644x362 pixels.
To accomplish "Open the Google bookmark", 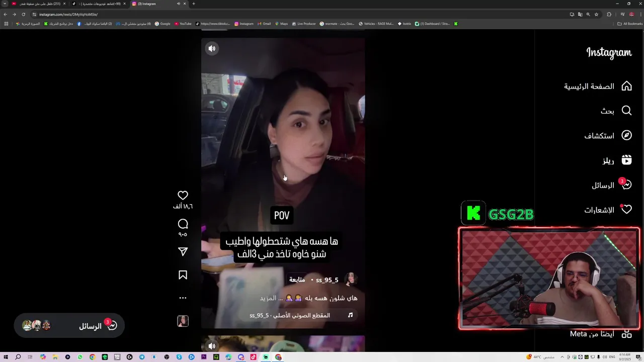I will [163, 24].
